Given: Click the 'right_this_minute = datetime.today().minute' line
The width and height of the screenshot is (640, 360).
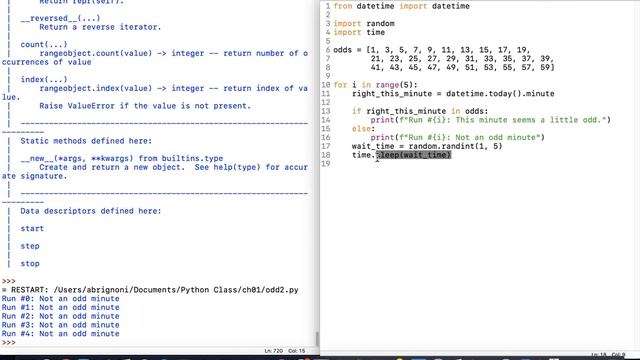Looking at the screenshot, I should click(x=453, y=94).
